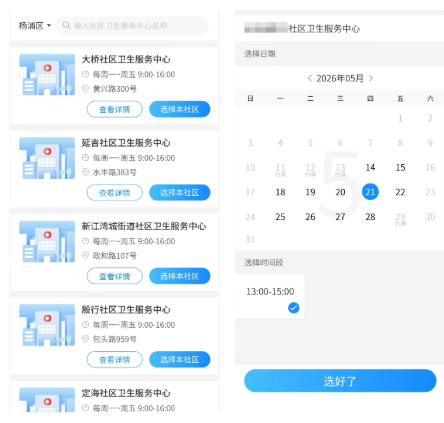Go to previous month arrow
444x423 pixels.
(310, 78)
